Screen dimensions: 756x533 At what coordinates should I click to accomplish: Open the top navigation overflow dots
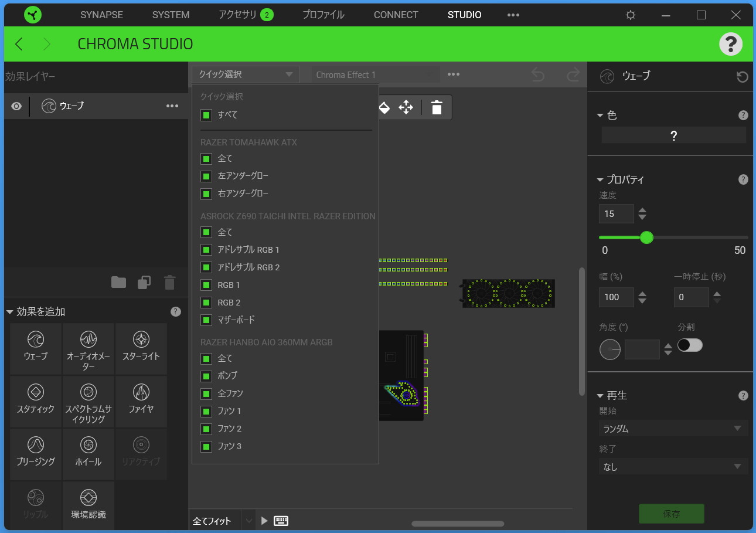coord(513,15)
